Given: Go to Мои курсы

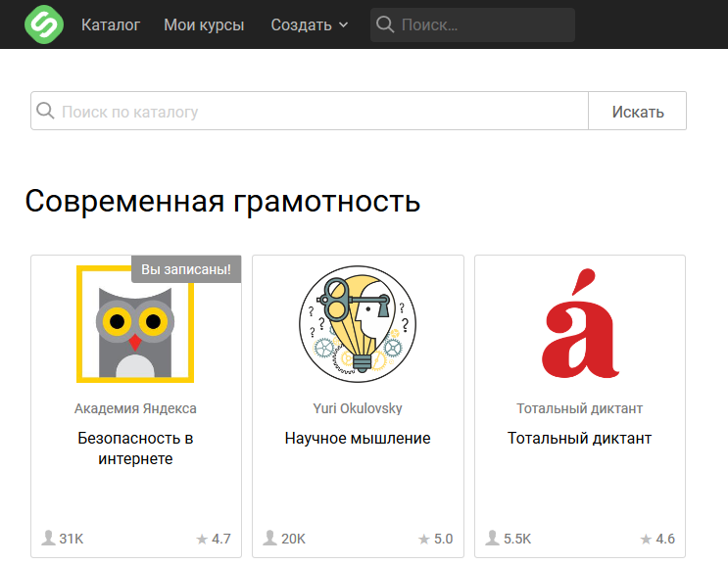Looking at the screenshot, I should pyautogui.click(x=204, y=24).
